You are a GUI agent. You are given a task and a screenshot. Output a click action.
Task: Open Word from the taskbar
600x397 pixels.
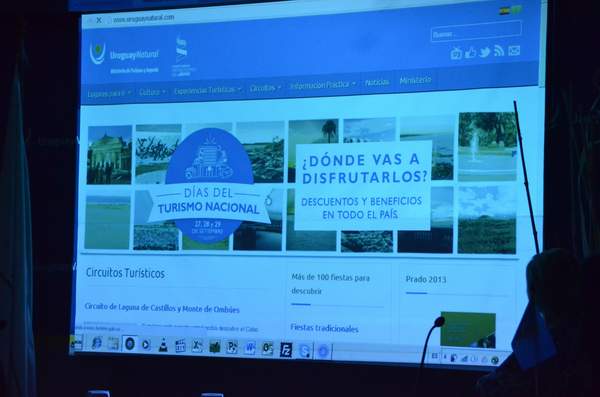(249, 348)
